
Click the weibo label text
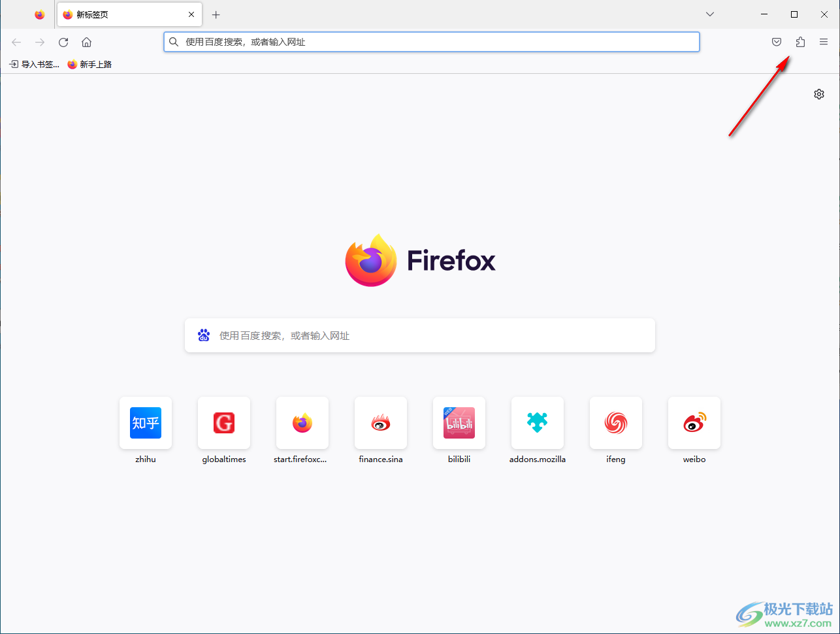[694, 459]
